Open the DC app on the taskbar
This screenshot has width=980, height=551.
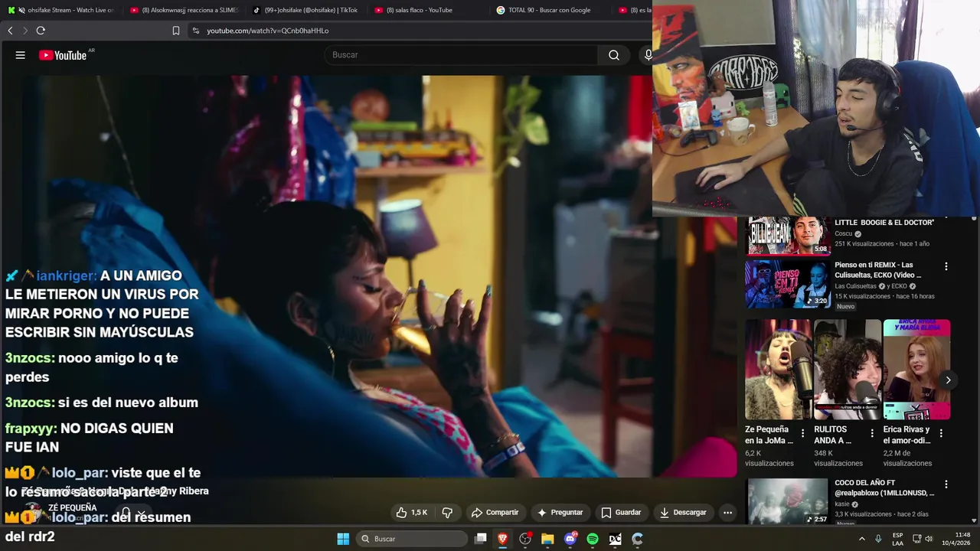pos(615,539)
